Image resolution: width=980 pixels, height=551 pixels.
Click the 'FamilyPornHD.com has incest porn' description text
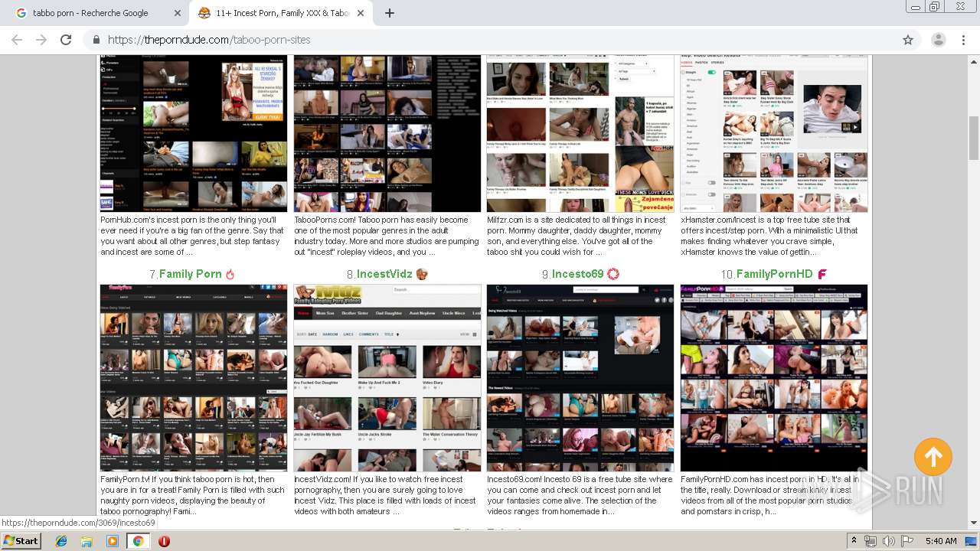click(771, 495)
